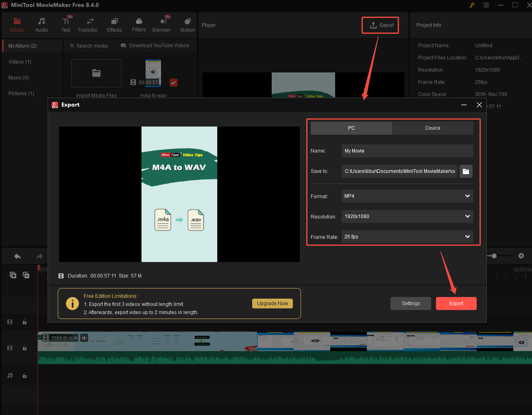Select the Media toolbar icon

pos(17,24)
